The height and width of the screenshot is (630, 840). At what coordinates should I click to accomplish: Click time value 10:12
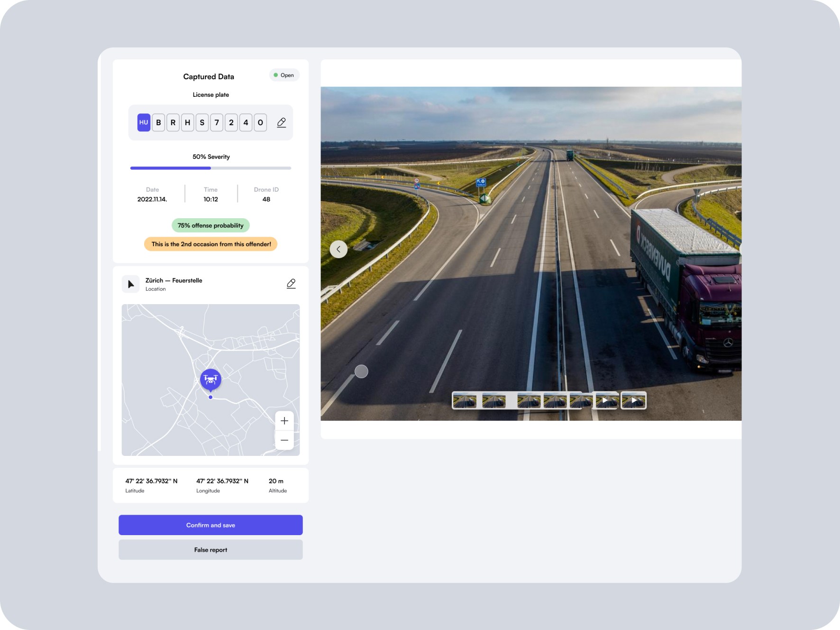point(211,199)
